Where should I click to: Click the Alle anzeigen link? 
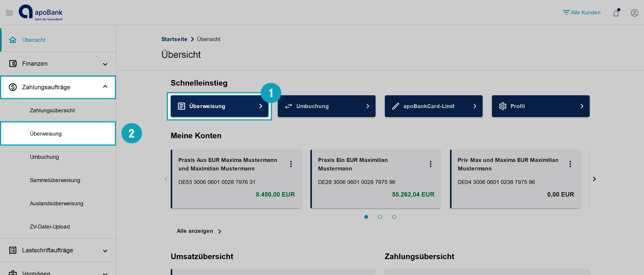tap(199, 231)
